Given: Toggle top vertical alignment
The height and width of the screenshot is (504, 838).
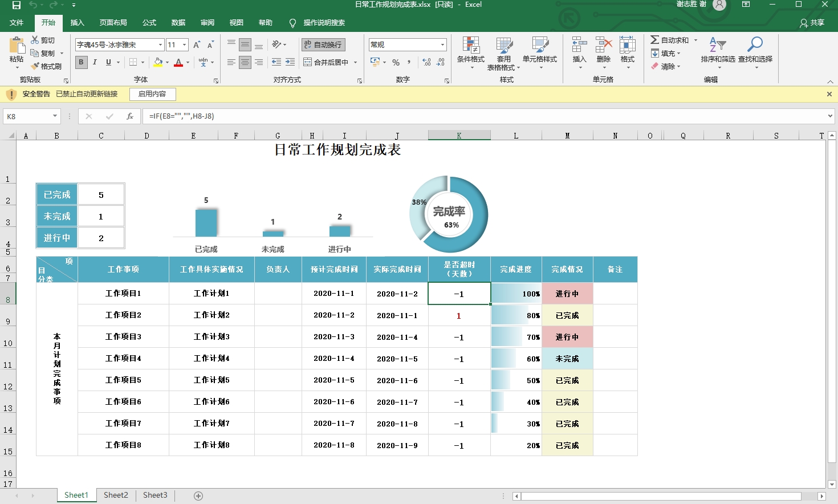Looking at the screenshot, I should 231,44.
